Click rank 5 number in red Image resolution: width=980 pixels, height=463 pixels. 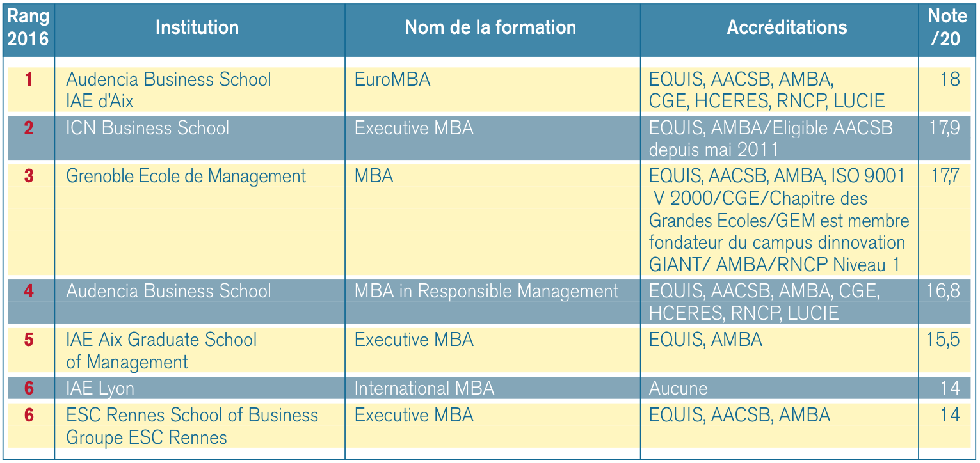coord(29,340)
